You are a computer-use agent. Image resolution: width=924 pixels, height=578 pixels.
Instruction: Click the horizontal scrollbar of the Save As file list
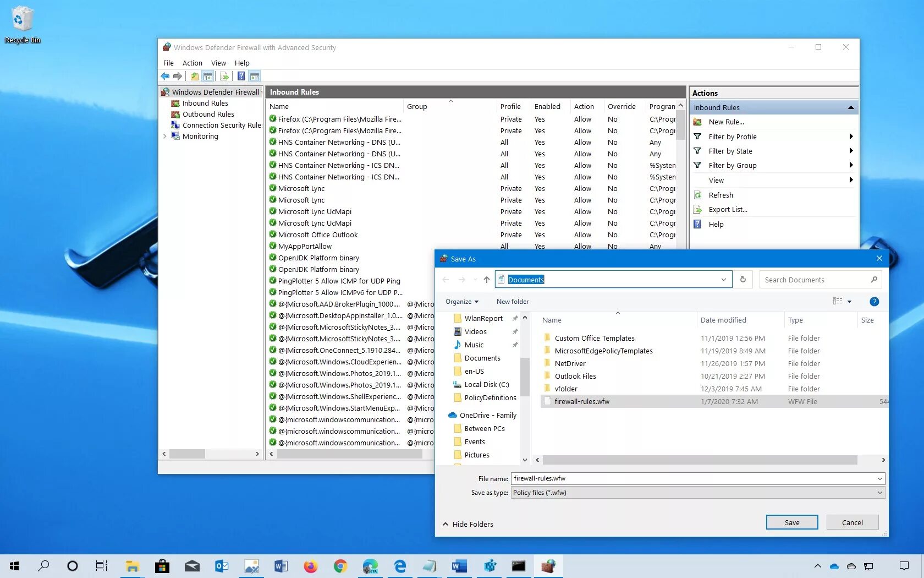coord(700,460)
